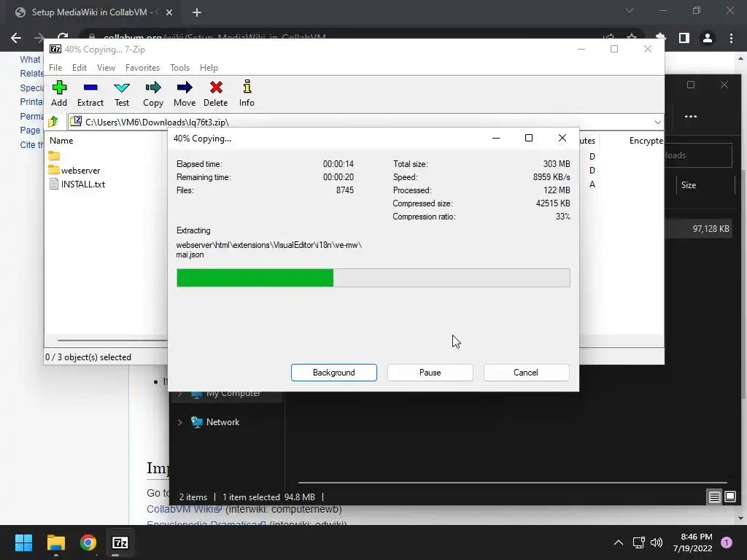Click the "0 / 3 object(s) selected" status text
Viewport: 747px width, 560px height.
(x=88, y=357)
